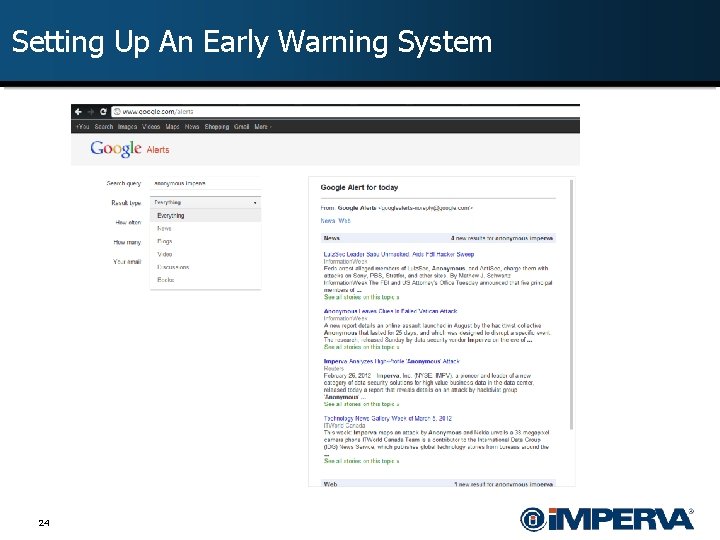The image size is (720, 540).
Task: Open Images in the Google bar
Action: tap(127, 126)
